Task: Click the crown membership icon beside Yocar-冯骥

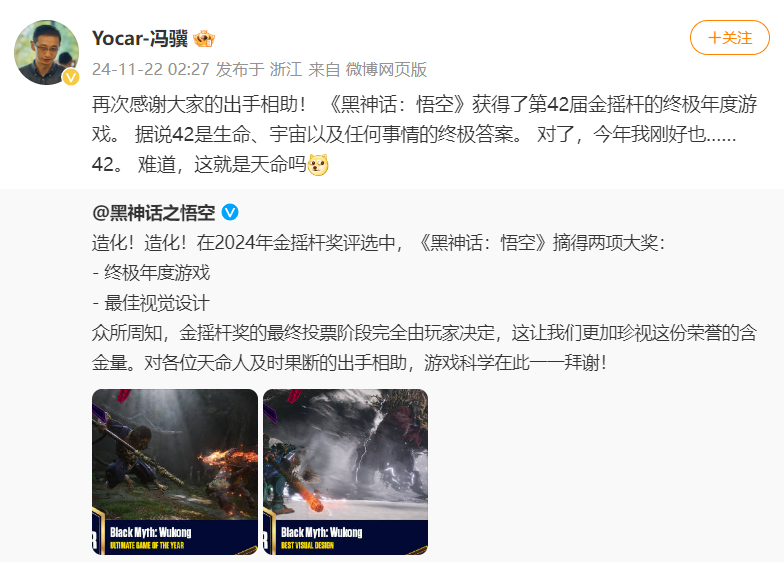Action: point(204,38)
